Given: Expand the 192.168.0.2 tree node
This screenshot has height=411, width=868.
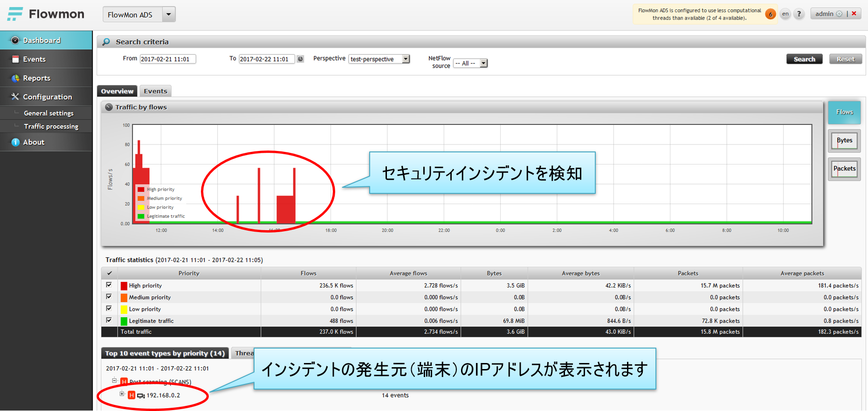Looking at the screenshot, I should coord(122,394).
